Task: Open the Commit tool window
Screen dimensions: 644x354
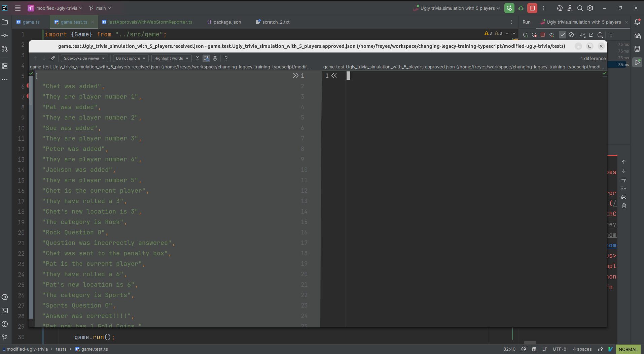Action: click(x=5, y=35)
